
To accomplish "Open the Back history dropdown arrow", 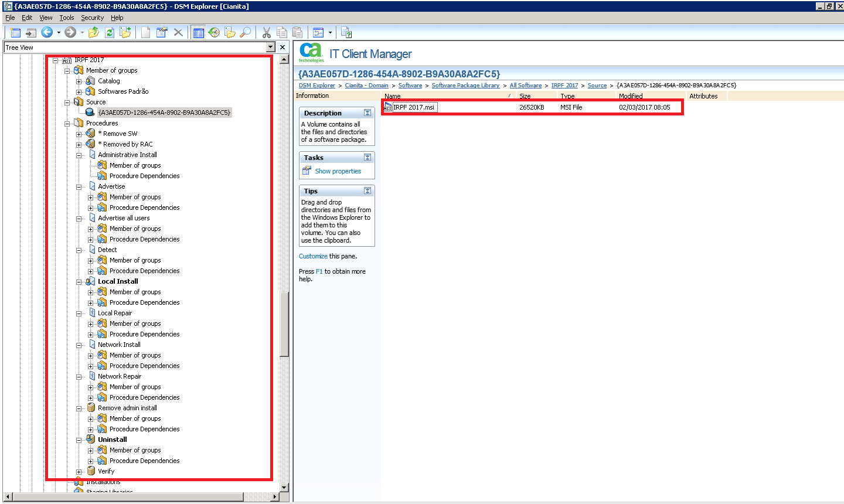I will click(x=59, y=32).
